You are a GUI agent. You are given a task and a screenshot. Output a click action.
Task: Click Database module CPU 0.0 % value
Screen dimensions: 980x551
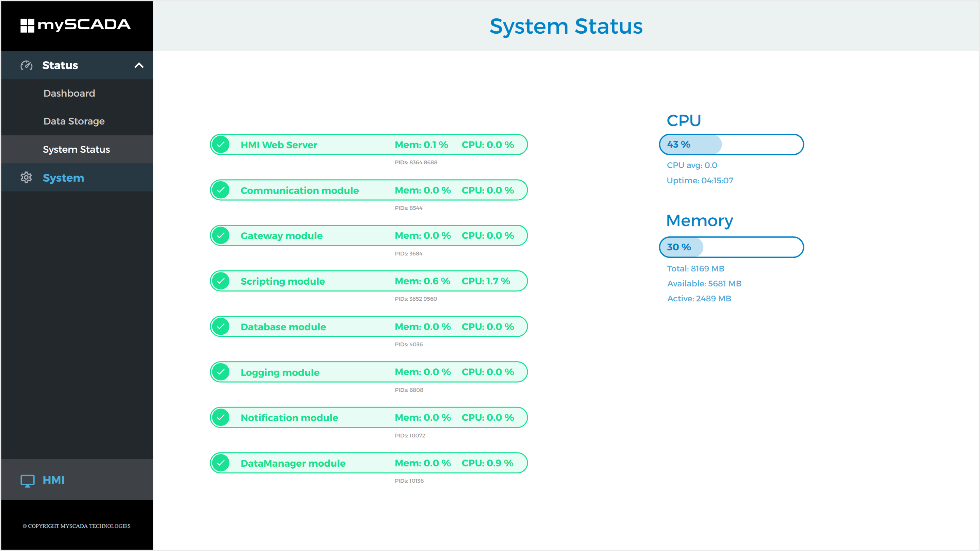coord(488,327)
